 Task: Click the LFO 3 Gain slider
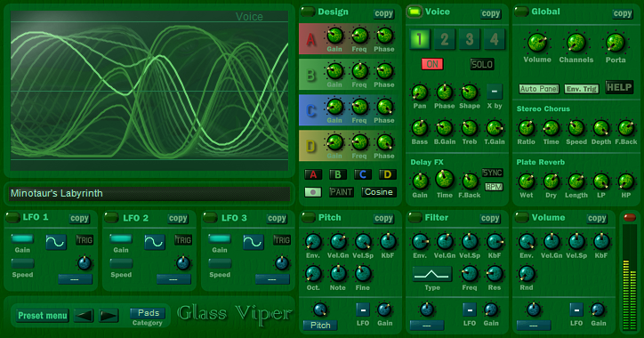pyautogui.click(x=220, y=238)
